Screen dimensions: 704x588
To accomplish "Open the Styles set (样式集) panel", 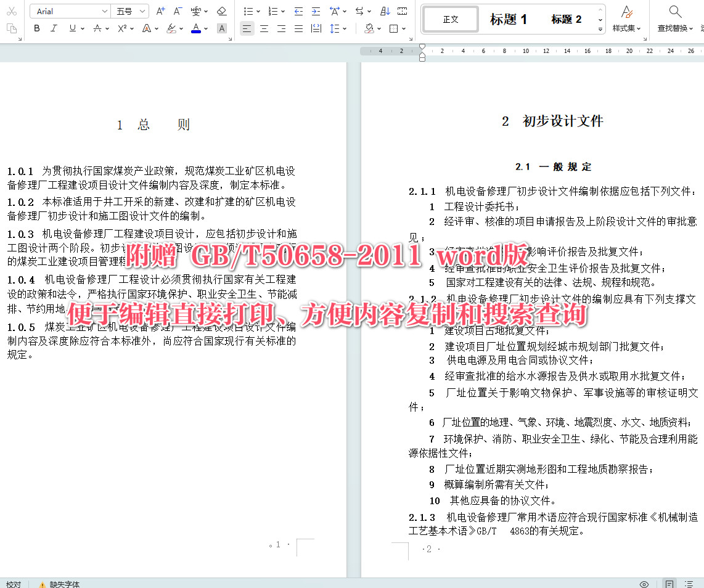I will 626,18.
